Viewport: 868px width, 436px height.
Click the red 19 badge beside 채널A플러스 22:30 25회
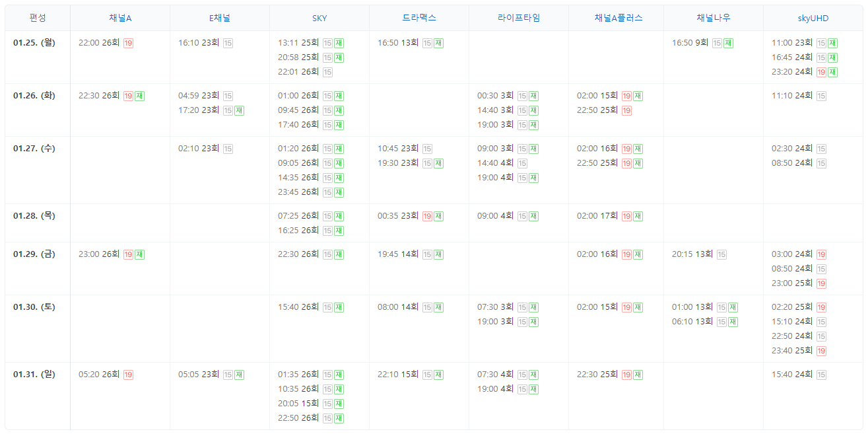click(x=626, y=375)
